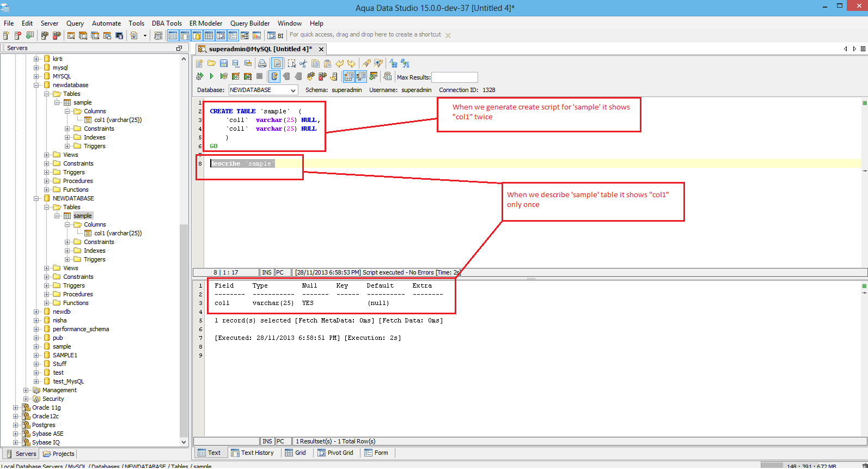Select the Postgres server node
Screen dimensions: 868x469
44,425
